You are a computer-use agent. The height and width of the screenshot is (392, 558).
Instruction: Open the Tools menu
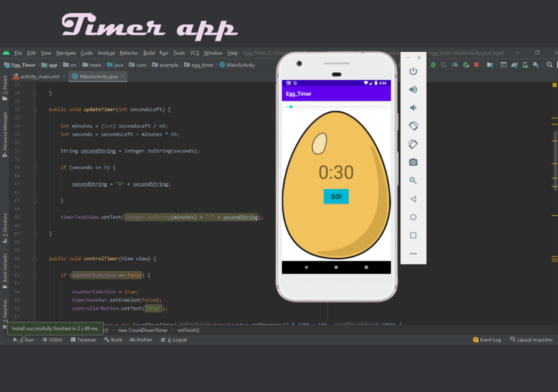179,53
